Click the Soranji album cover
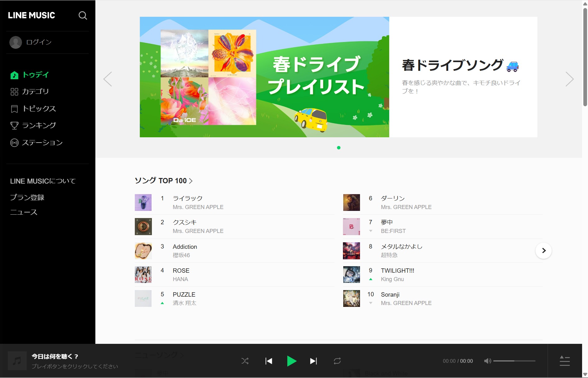This screenshot has width=588, height=378. tap(352, 298)
